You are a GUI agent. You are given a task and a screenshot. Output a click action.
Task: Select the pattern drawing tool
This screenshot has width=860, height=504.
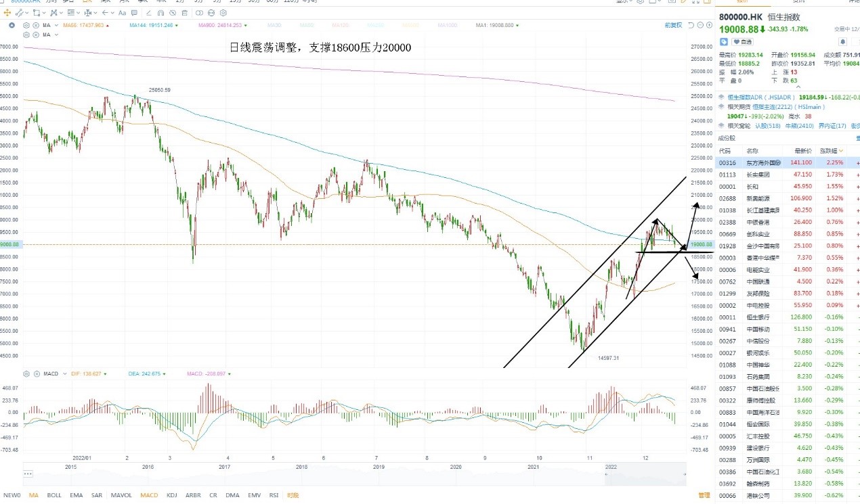pos(53,13)
